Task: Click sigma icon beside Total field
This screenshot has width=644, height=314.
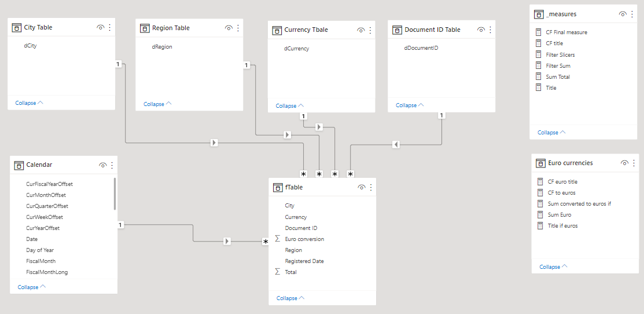Action: point(278,272)
